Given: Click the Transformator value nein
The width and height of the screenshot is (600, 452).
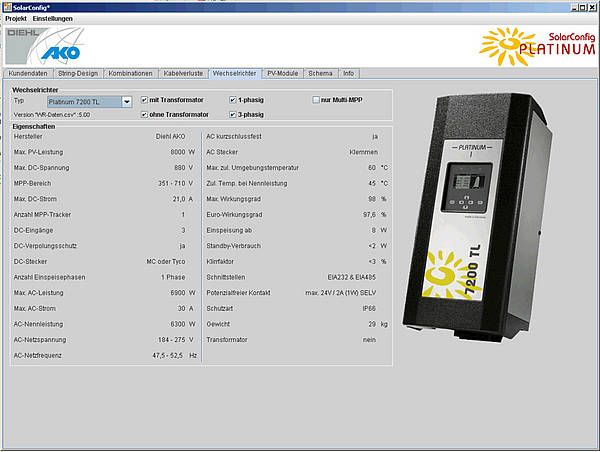Looking at the screenshot, I should click(x=369, y=340).
